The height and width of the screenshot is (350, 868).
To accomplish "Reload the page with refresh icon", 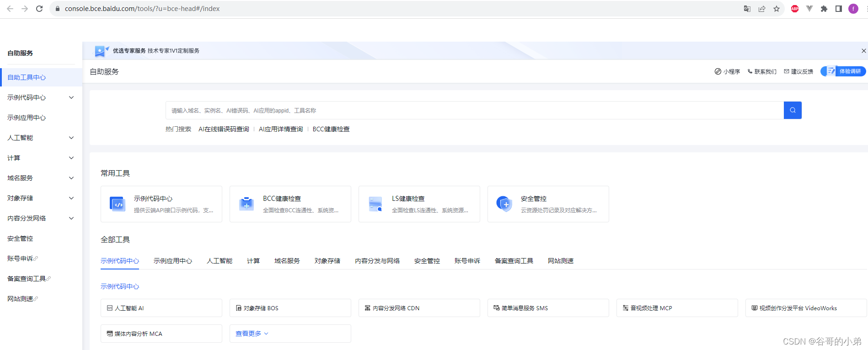I will point(39,9).
